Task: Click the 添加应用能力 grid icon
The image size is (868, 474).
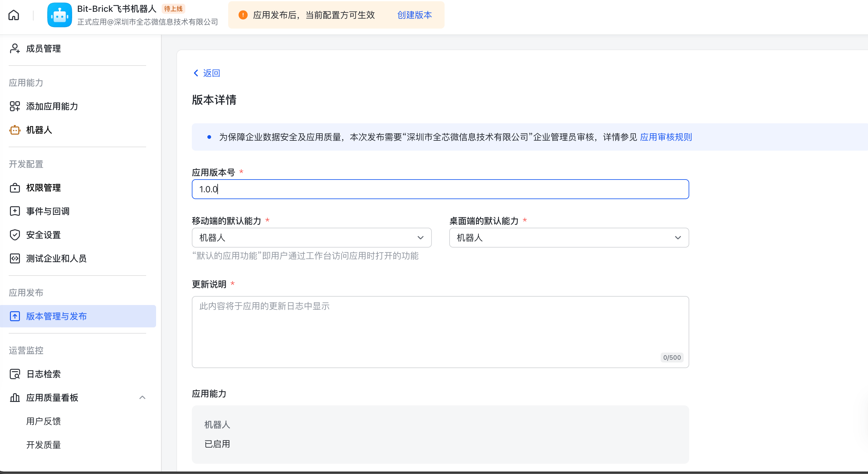Action: (15, 106)
